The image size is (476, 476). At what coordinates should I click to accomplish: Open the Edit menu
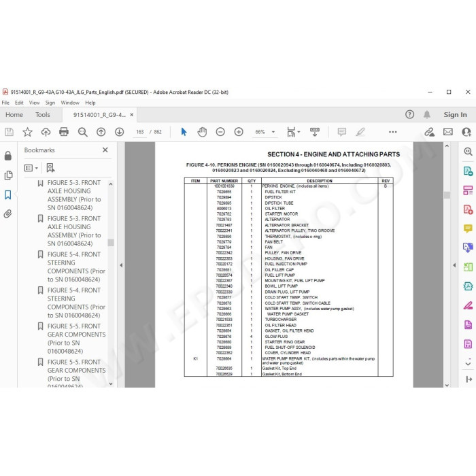19,103
